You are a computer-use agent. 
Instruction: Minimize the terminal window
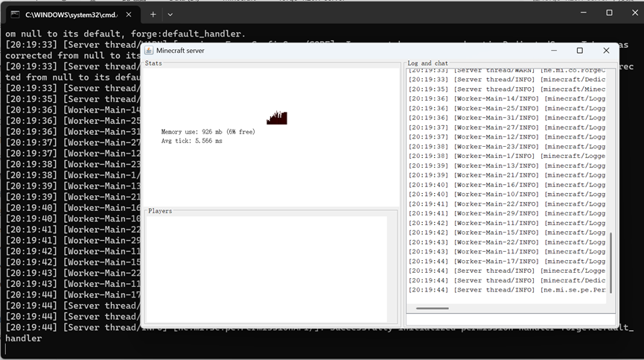tap(583, 13)
